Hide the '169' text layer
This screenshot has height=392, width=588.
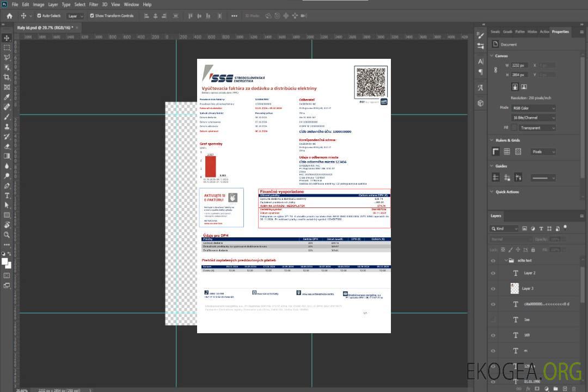coord(493,335)
